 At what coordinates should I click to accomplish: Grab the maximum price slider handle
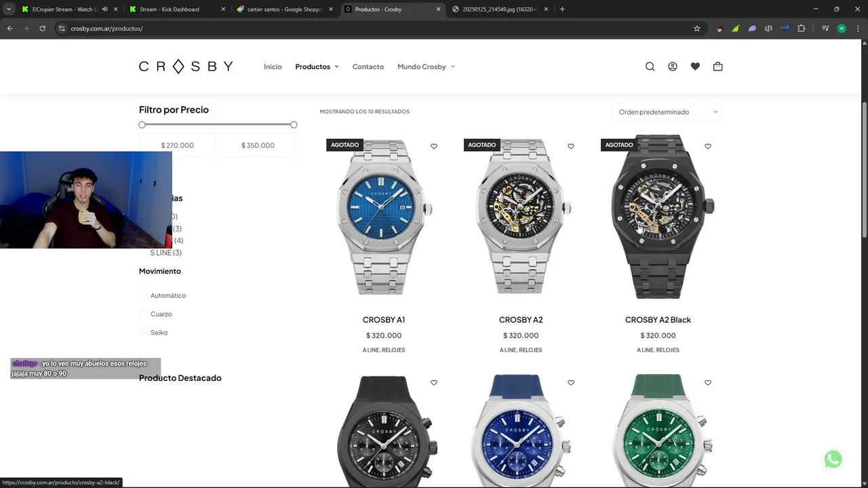click(294, 125)
